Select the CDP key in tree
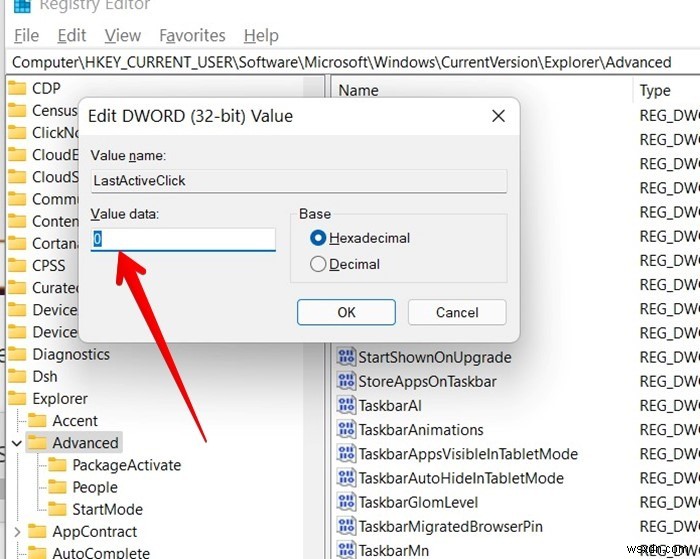 pos(46,88)
